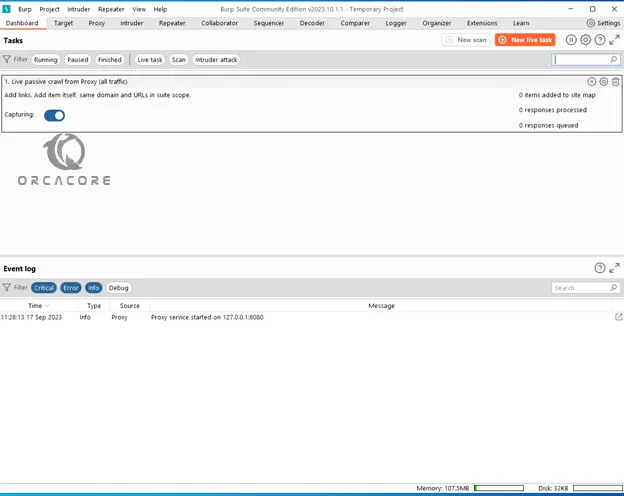The image size is (624, 496).
Task: Toggle the Paused task filter
Action: click(x=78, y=60)
